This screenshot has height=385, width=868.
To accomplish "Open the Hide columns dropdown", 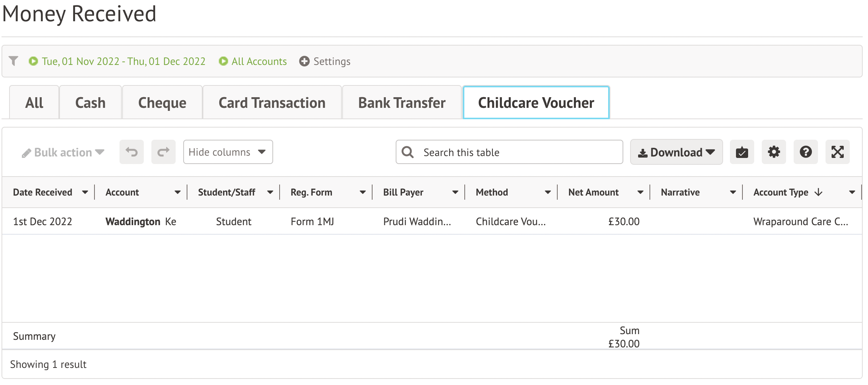I will click(228, 152).
